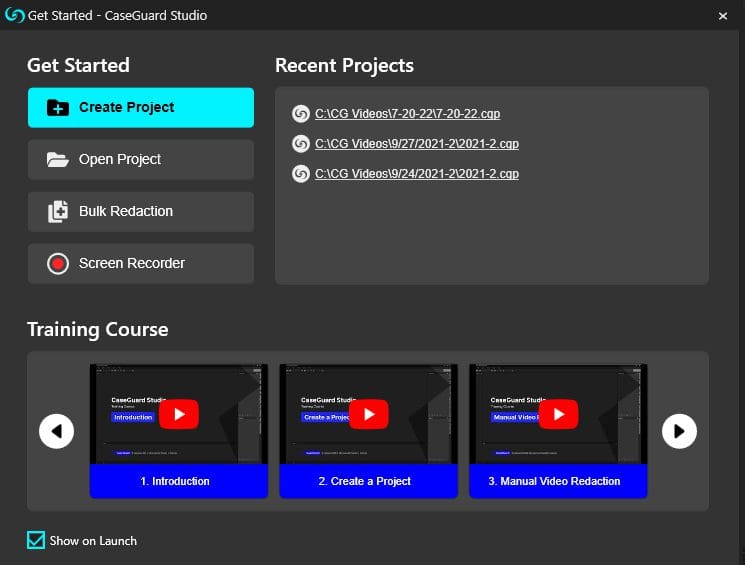This screenshot has height=565, width=745.
Task: Open recent project 7-20-22.cgp link
Action: [407, 114]
